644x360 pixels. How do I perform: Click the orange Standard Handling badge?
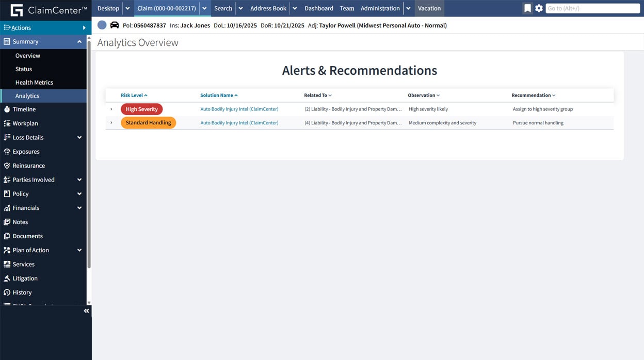click(x=148, y=123)
